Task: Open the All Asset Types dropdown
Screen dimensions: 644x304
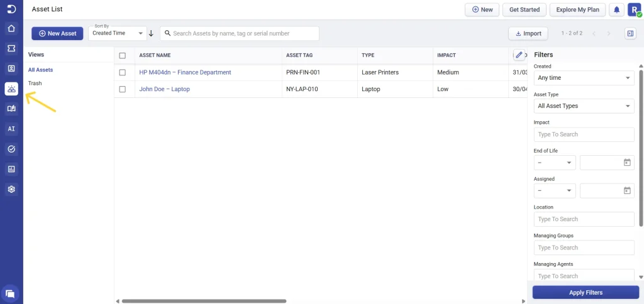Action: click(584, 106)
